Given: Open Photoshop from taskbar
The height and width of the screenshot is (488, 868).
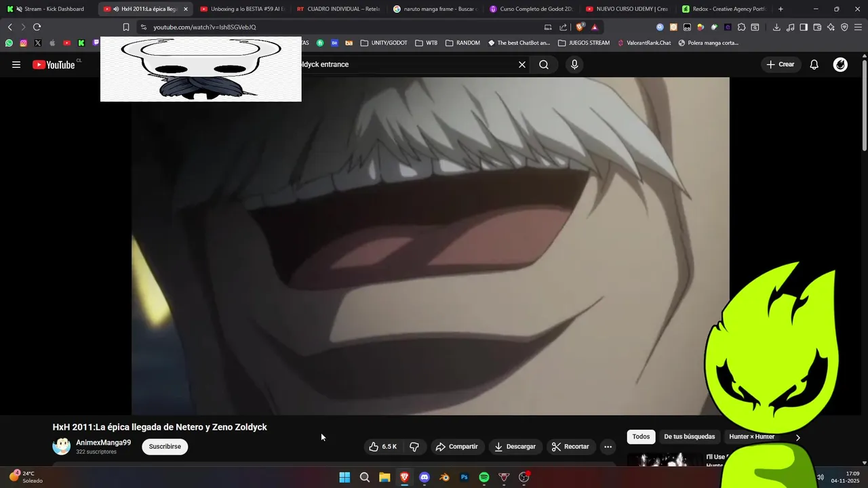Looking at the screenshot, I should coord(465,477).
